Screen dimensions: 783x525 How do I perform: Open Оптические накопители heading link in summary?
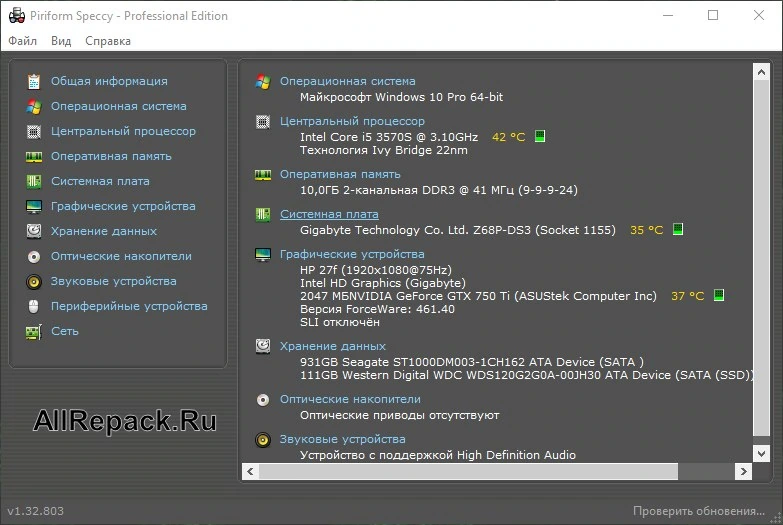pyautogui.click(x=350, y=399)
